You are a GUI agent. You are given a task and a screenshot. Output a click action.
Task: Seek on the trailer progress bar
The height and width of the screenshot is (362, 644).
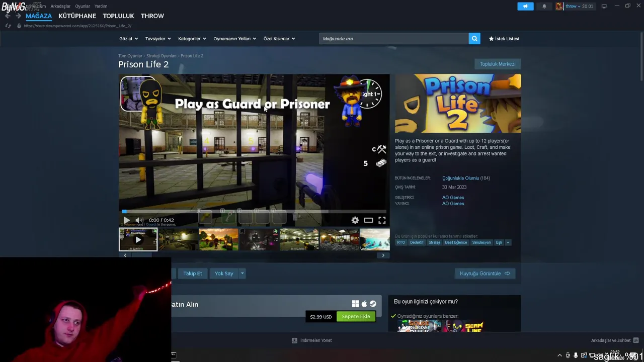pos(254,212)
